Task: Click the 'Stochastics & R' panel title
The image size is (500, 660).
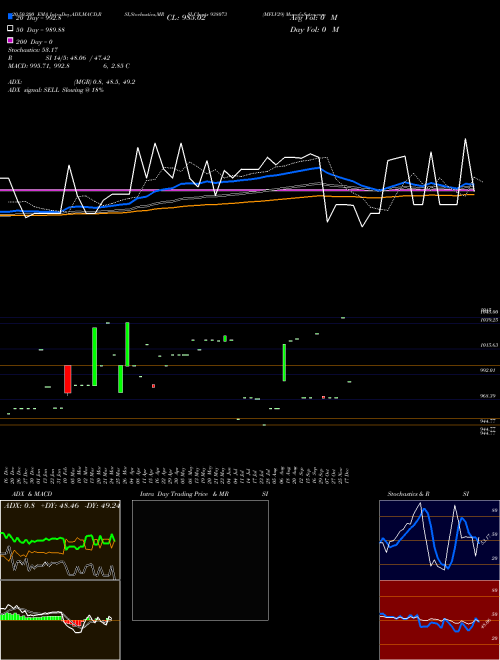Action: pos(409,494)
